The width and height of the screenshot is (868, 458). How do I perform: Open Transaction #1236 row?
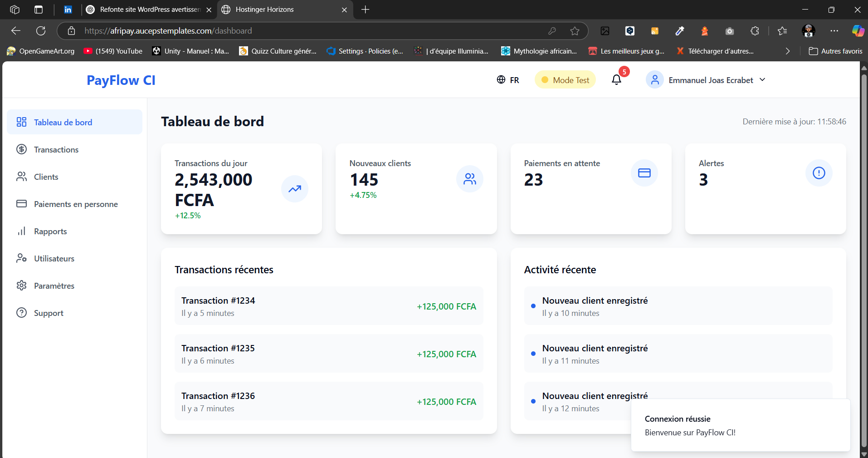(x=329, y=401)
